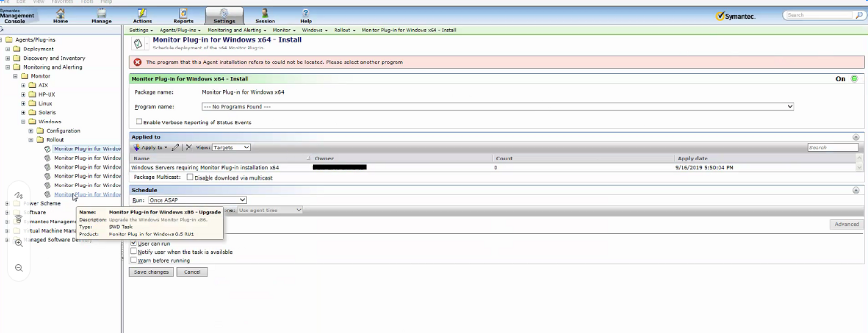Image resolution: width=868 pixels, height=333 pixels.
Task: Select the Configuration tree item
Action: [63, 131]
